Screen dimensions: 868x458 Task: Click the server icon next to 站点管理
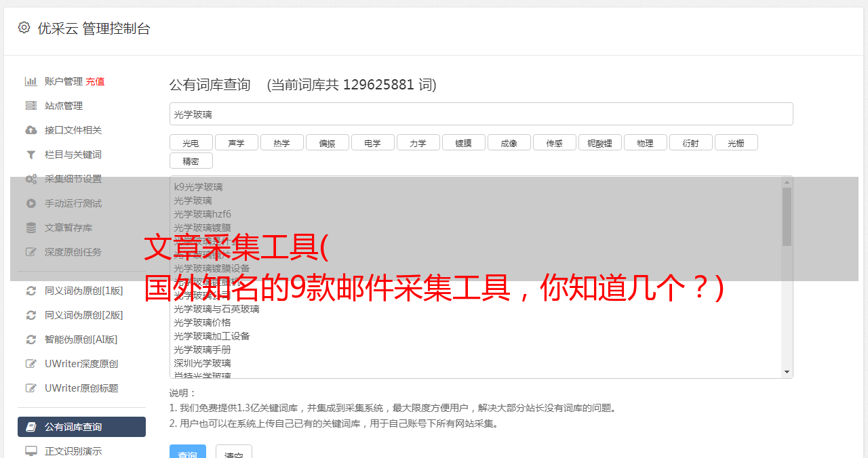click(x=31, y=106)
